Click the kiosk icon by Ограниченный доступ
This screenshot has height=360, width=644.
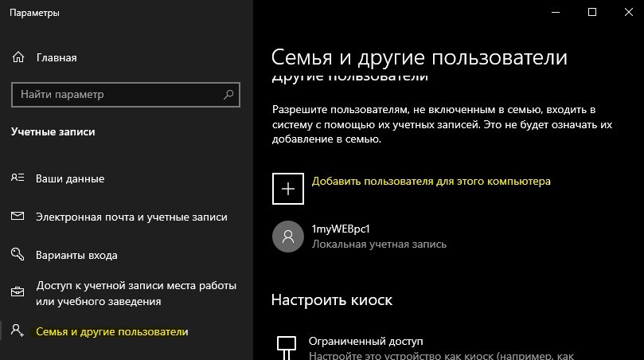coord(286,346)
